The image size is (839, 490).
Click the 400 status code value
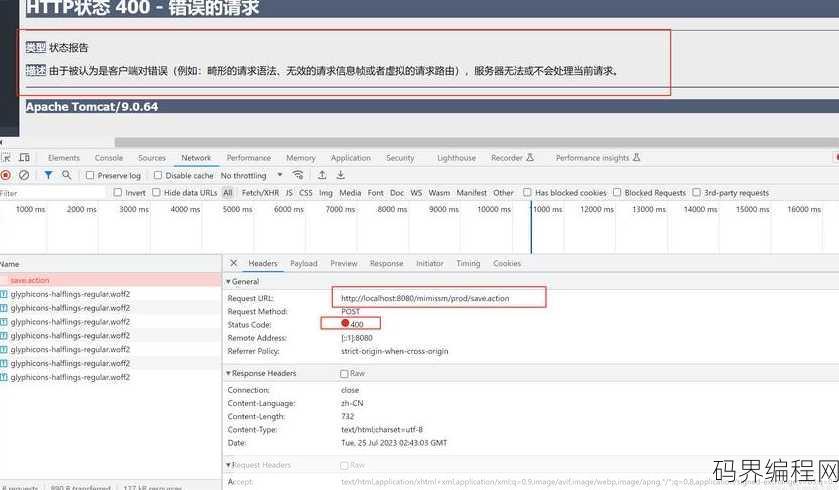point(356,324)
